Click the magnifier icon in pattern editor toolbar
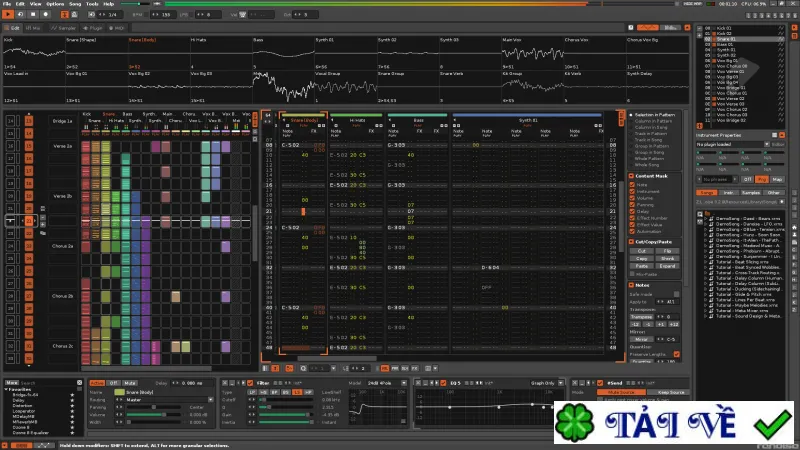The image size is (800, 450). click(x=303, y=368)
